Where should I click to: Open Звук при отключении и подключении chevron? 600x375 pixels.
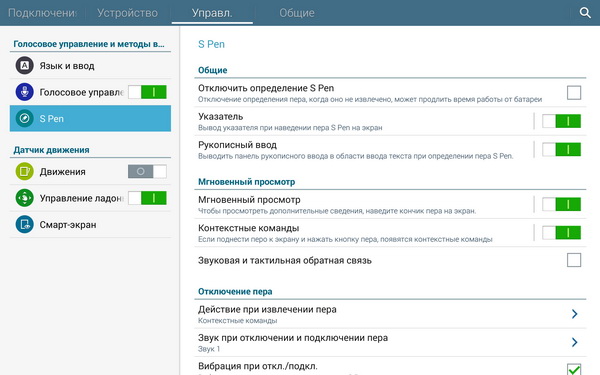pos(574,342)
